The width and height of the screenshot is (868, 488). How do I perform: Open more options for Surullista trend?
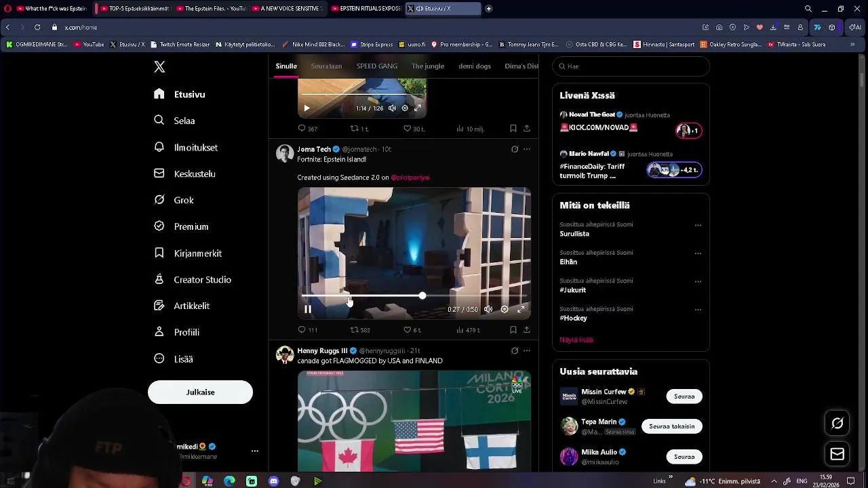click(698, 225)
